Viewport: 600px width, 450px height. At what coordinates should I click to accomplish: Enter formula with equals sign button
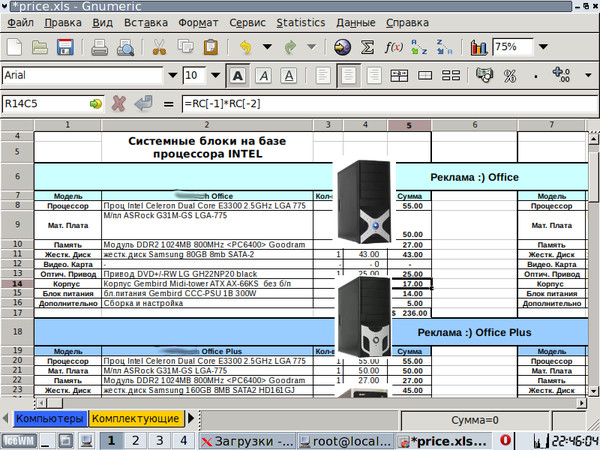(168, 104)
